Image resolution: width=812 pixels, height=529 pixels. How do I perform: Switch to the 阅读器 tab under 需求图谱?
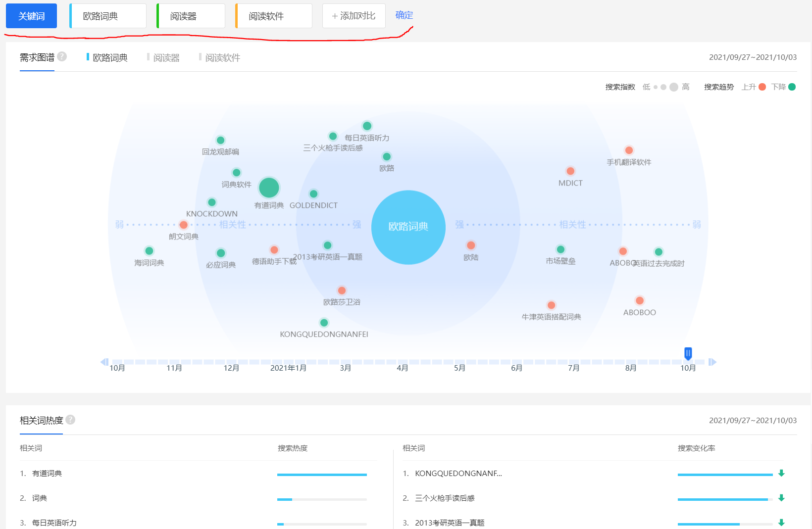[163, 57]
